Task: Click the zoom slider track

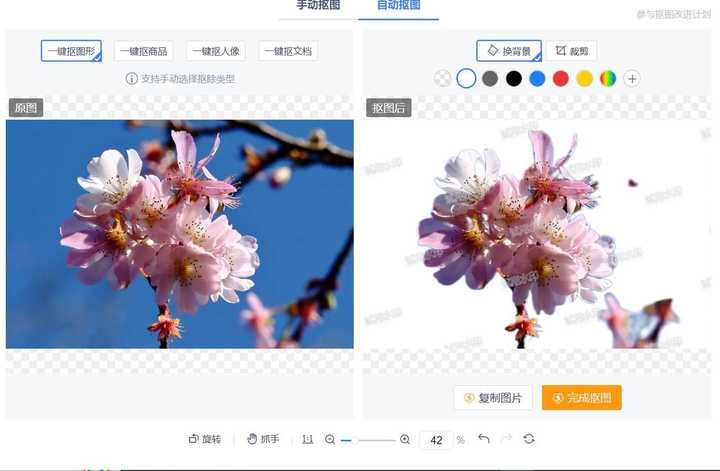Action: (x=368, y=440)
